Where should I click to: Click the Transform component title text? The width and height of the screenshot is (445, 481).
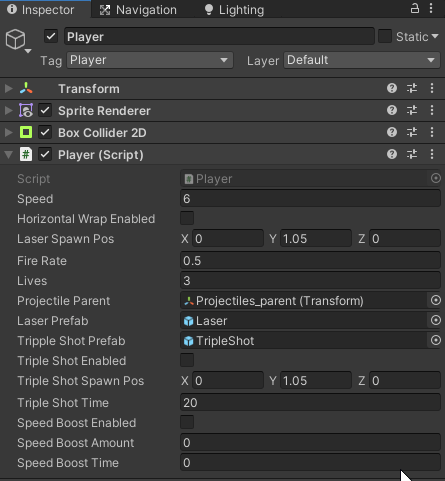click(x=89, y=89)
